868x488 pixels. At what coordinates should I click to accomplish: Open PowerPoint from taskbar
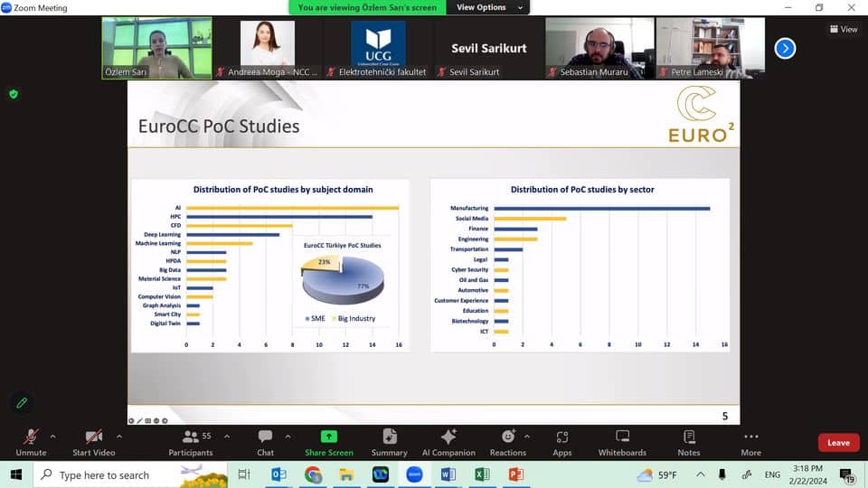516,474
